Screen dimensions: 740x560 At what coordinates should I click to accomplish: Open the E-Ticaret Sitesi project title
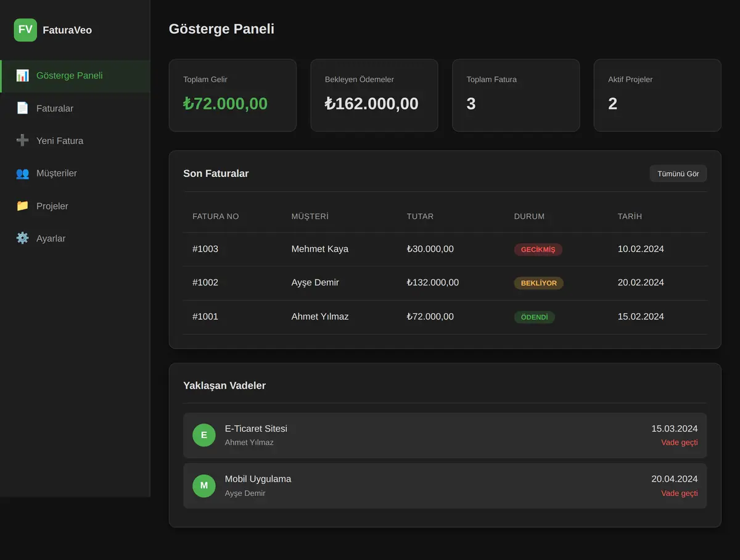(256, 429)
